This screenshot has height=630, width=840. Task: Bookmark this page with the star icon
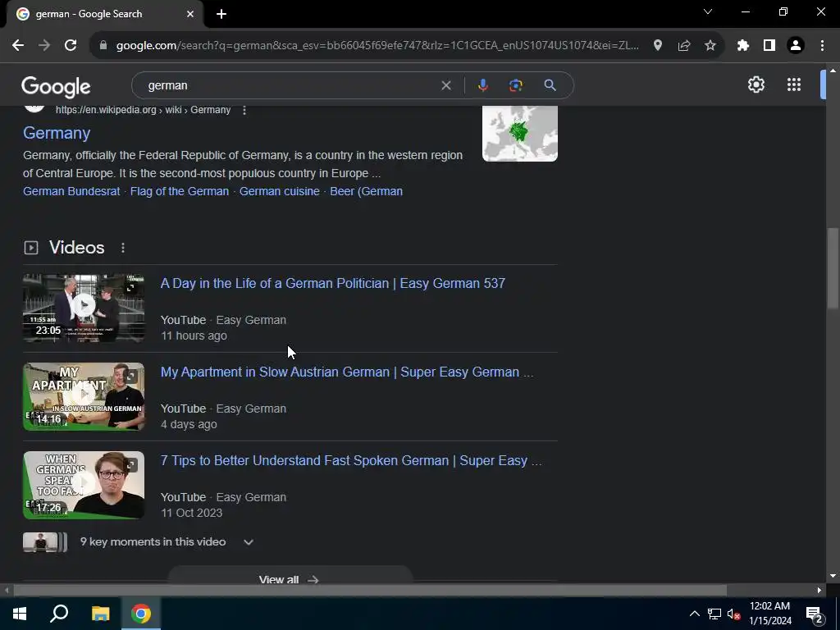pos(710,46)
